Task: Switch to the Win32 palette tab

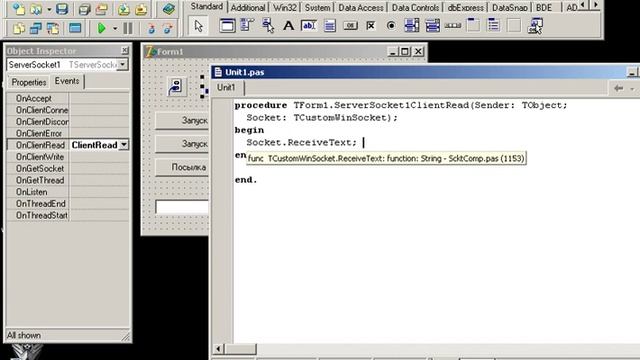Action: click(284, 8)
